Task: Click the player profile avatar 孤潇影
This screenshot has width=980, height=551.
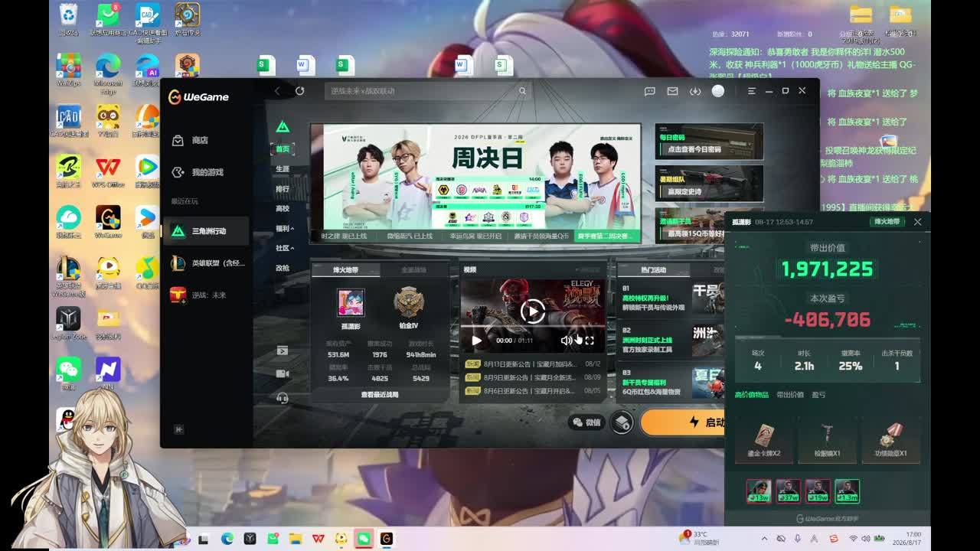Action: click(x=351, y=303)
